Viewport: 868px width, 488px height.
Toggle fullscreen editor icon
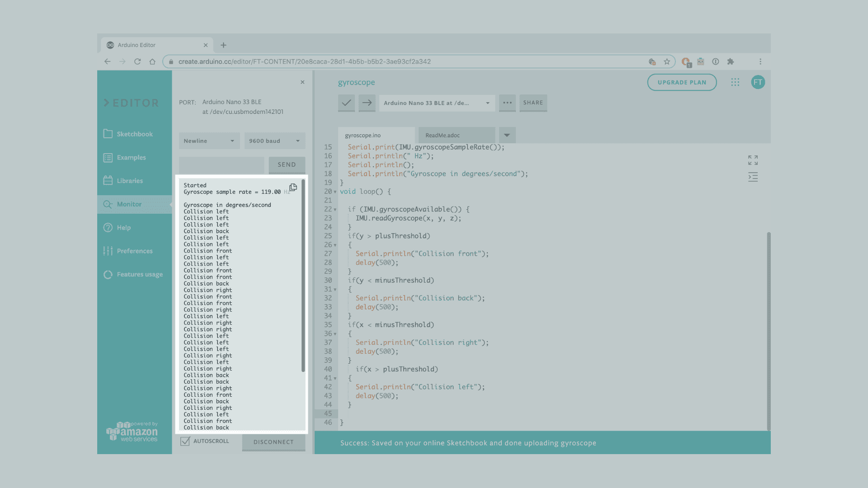[x=753, y=160]
